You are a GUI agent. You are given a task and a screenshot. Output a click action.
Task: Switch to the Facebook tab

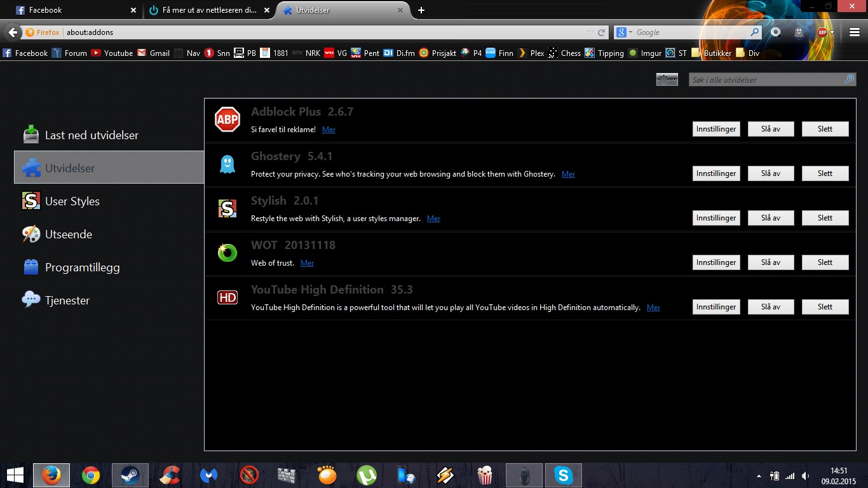[75, 10]
